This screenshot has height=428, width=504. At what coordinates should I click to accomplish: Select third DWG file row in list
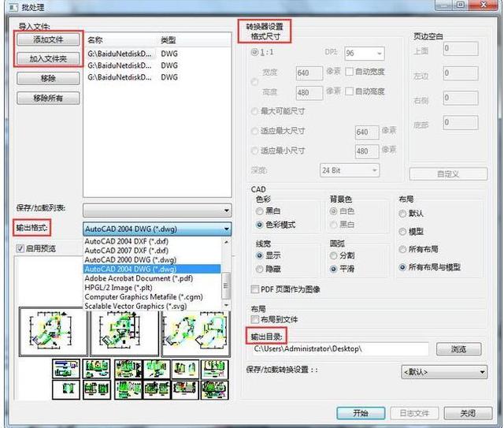click(x=157, y=77)
